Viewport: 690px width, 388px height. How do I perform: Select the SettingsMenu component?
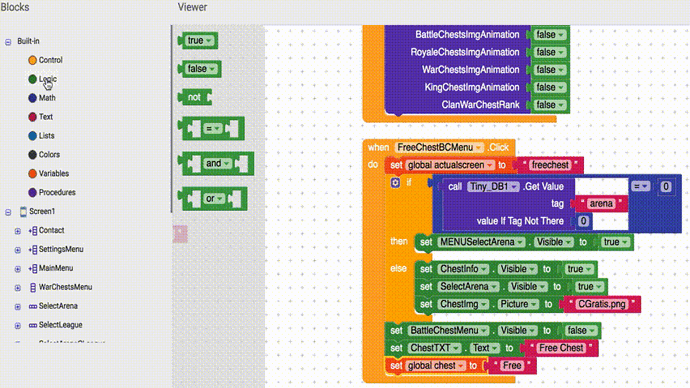click(x=56, y=249)
